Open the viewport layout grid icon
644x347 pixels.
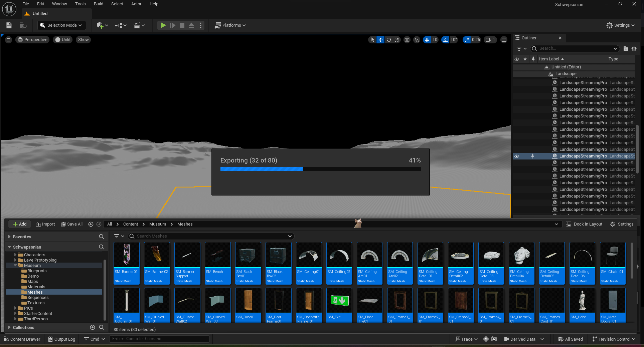tap(504, 40)
